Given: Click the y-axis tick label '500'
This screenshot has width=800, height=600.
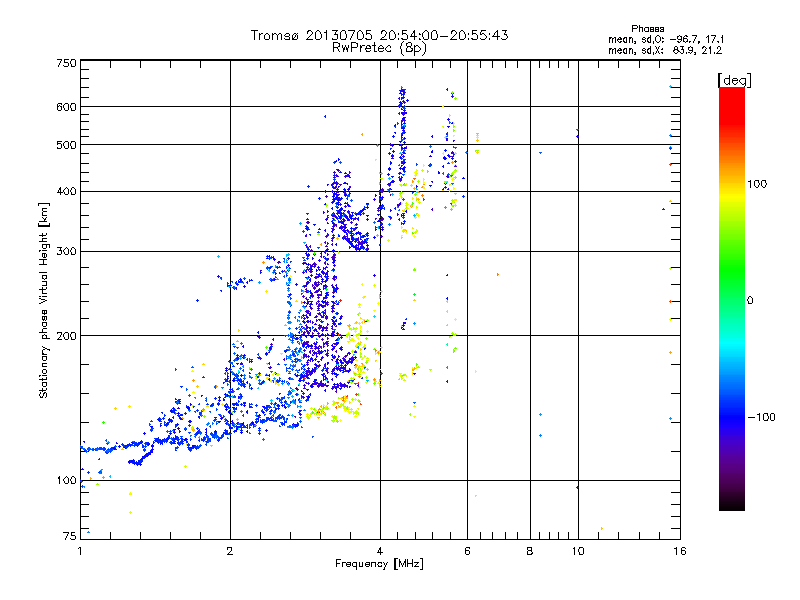Looking at the screenshot, I should 66,145.
